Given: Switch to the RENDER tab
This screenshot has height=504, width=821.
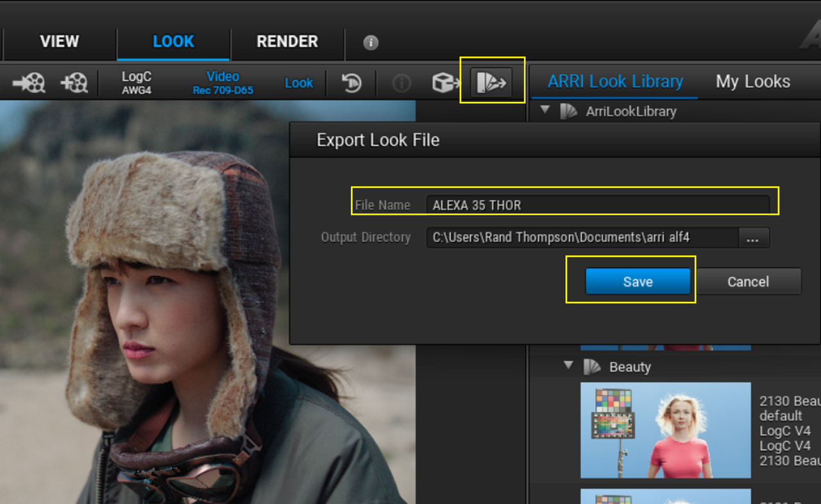Looking at the screenshot, I should tap(287, 42).
